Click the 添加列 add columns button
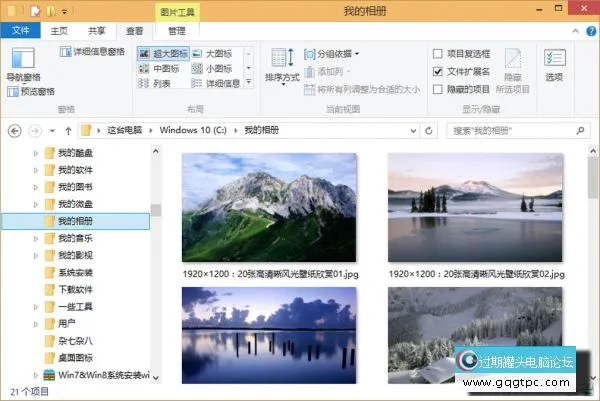Viewport: 600px width, 401px height. [328, 72]
